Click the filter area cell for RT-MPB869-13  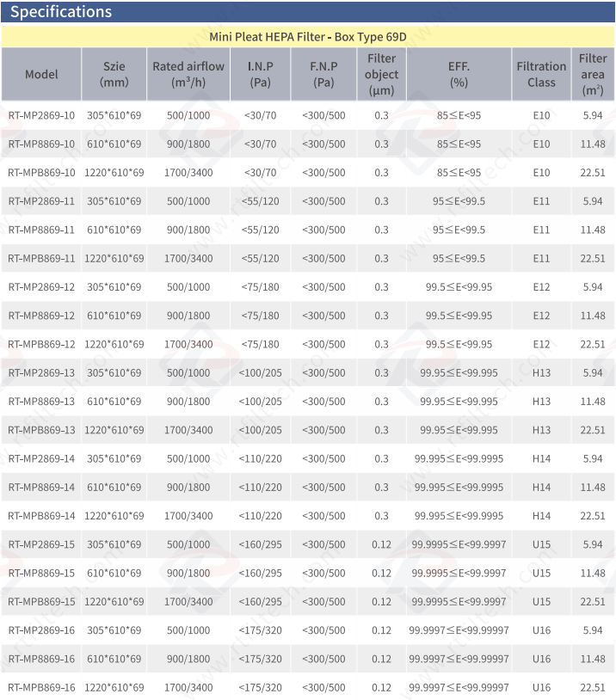pyautogui.click(x=593, y=430)
